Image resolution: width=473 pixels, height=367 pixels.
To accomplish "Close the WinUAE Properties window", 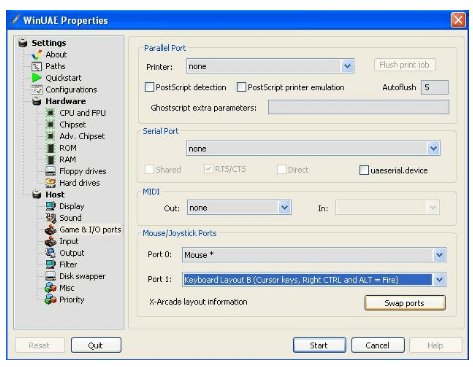I will click(458, 20).
